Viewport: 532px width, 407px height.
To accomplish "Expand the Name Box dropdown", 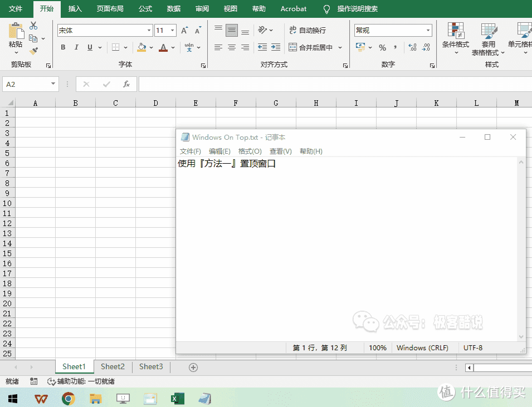I will 53,84.
